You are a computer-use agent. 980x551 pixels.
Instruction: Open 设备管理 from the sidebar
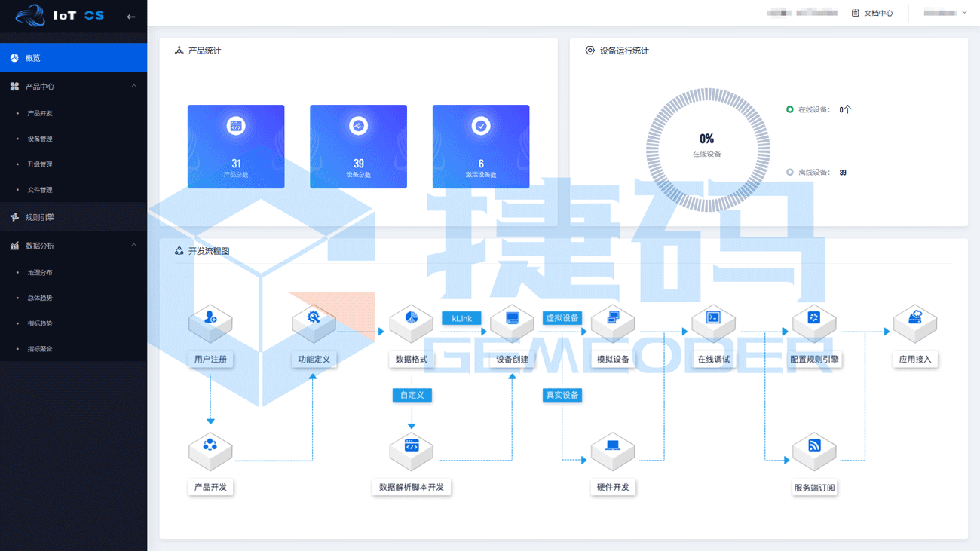click(x=40, y=139)
